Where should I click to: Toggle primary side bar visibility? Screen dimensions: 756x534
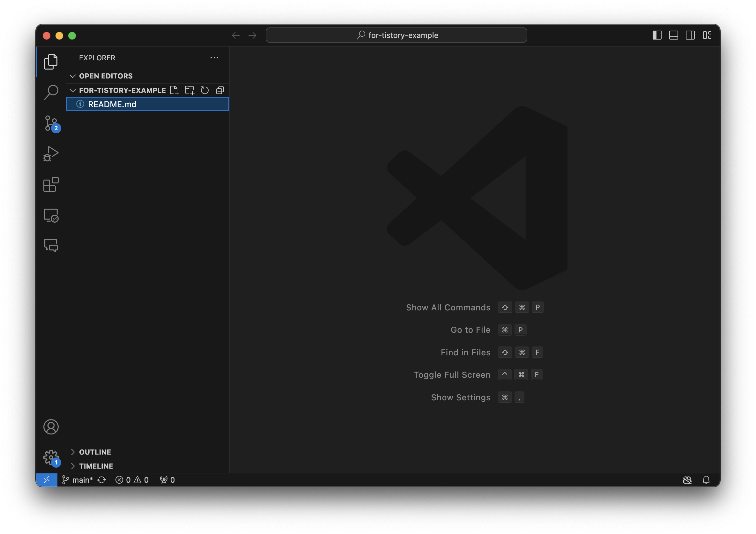(x=656, y=35)
